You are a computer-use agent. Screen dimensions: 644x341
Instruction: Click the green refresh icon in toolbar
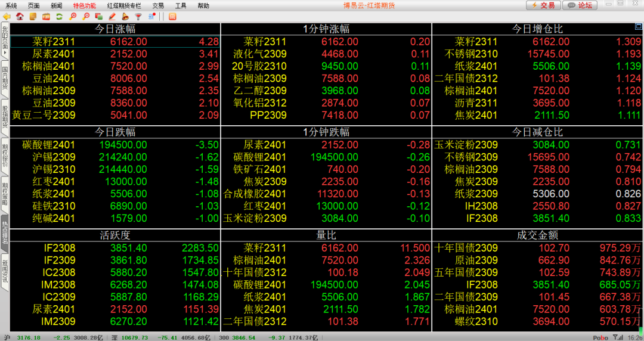[60, 16]
